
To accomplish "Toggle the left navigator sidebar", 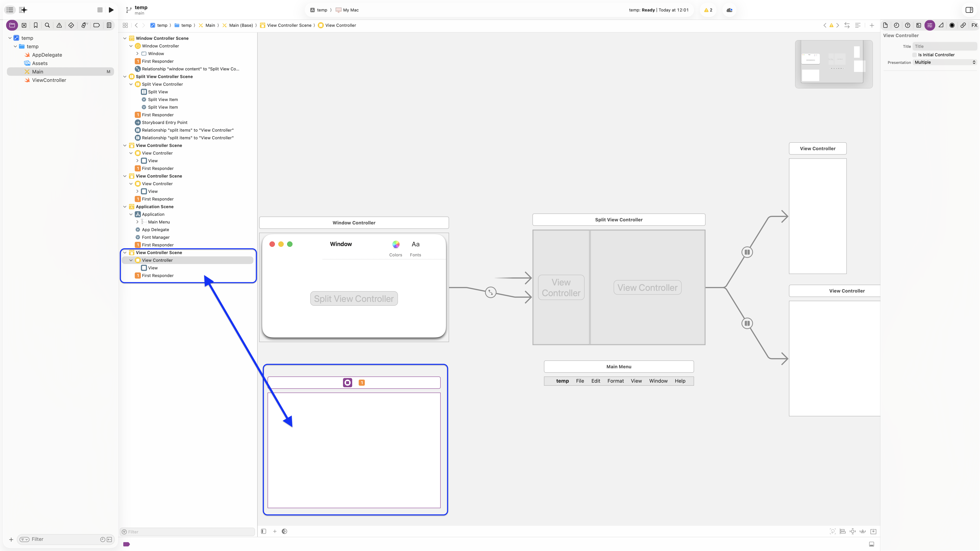I will point(10,10).
